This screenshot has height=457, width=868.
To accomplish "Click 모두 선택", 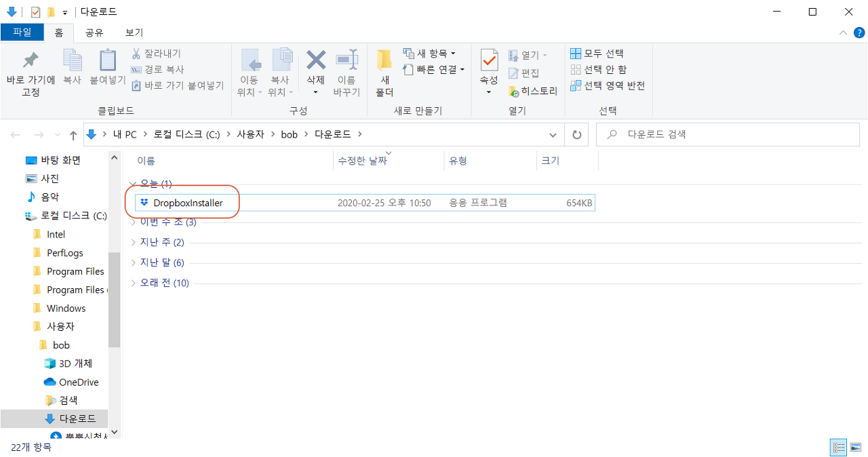I will point(597,53).
